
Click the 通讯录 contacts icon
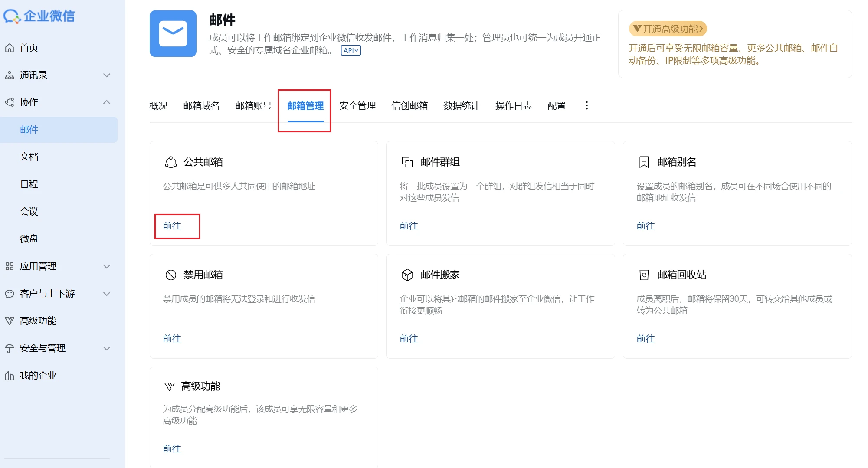pyautogui.click(x=9, y=75)
